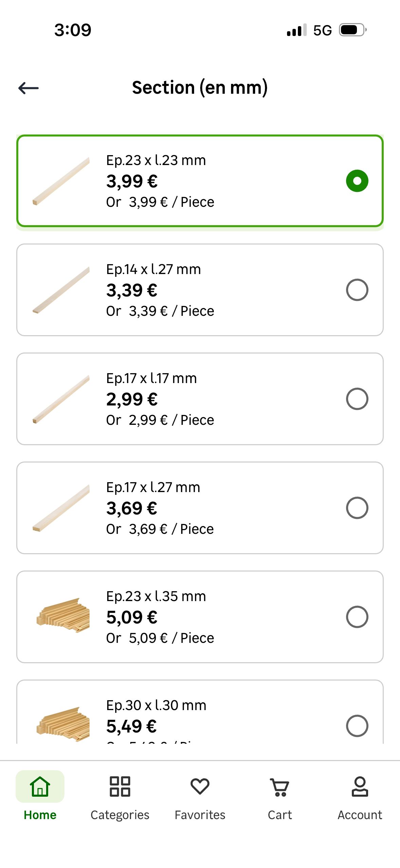Tap the Section (en mm) page title
The image size is (400, 868).
coord(200,88)
